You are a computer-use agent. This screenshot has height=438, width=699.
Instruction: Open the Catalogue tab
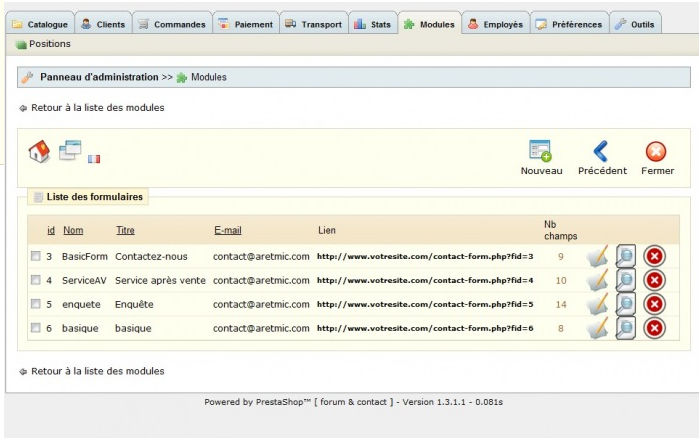(x=41, y=24)
